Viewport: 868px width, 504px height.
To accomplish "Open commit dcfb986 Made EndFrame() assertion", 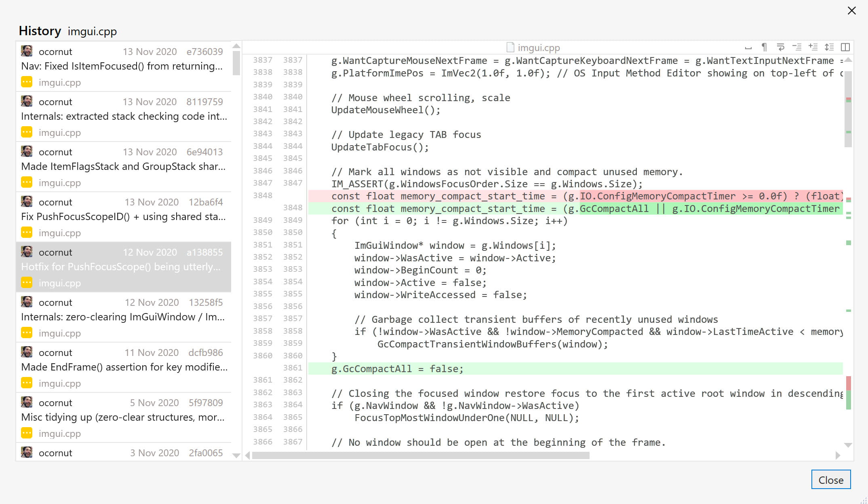I will tap(123, 367).
